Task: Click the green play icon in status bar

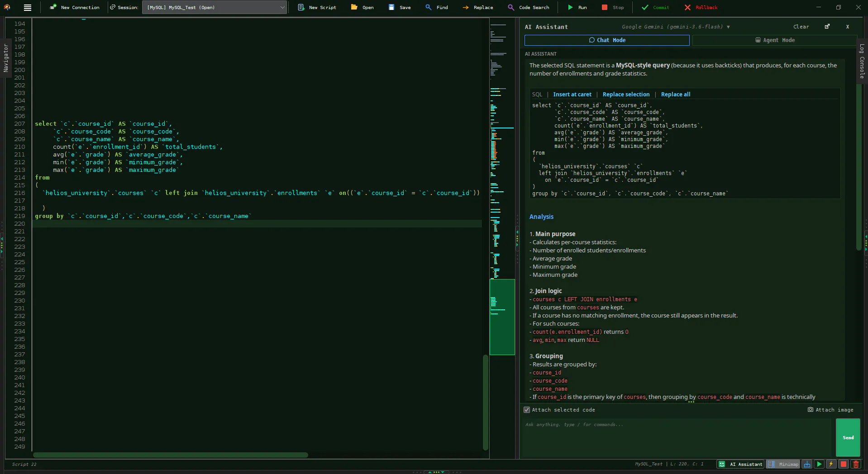Action: click(819, 464)
